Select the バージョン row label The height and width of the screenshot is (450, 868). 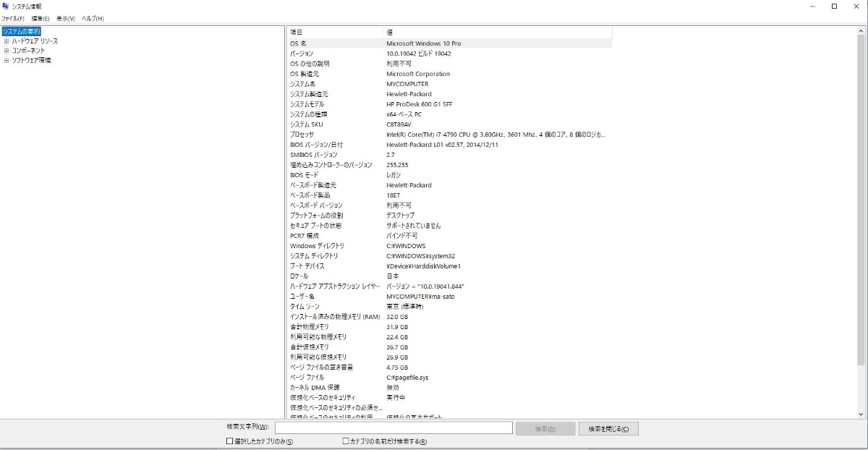pos(302,54)
